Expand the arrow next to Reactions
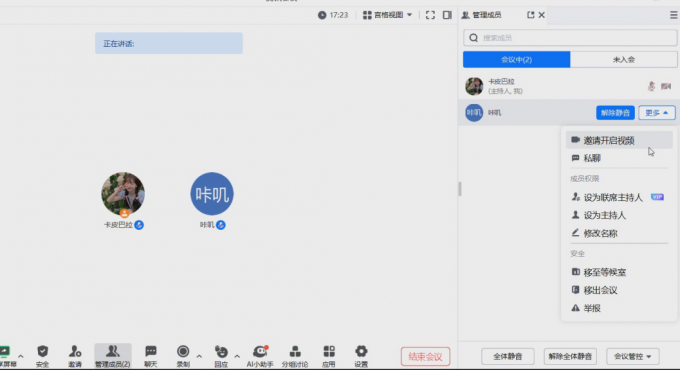The height and width of the screenshot is (370, 680). (237, 356)
